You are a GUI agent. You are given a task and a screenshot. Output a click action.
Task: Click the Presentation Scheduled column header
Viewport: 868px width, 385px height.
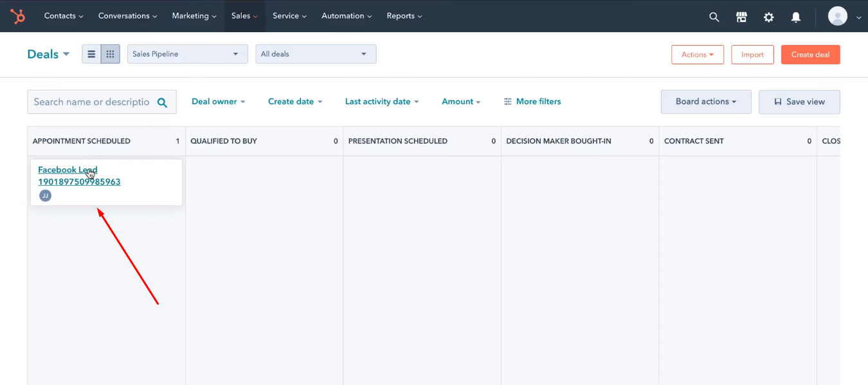422,141
